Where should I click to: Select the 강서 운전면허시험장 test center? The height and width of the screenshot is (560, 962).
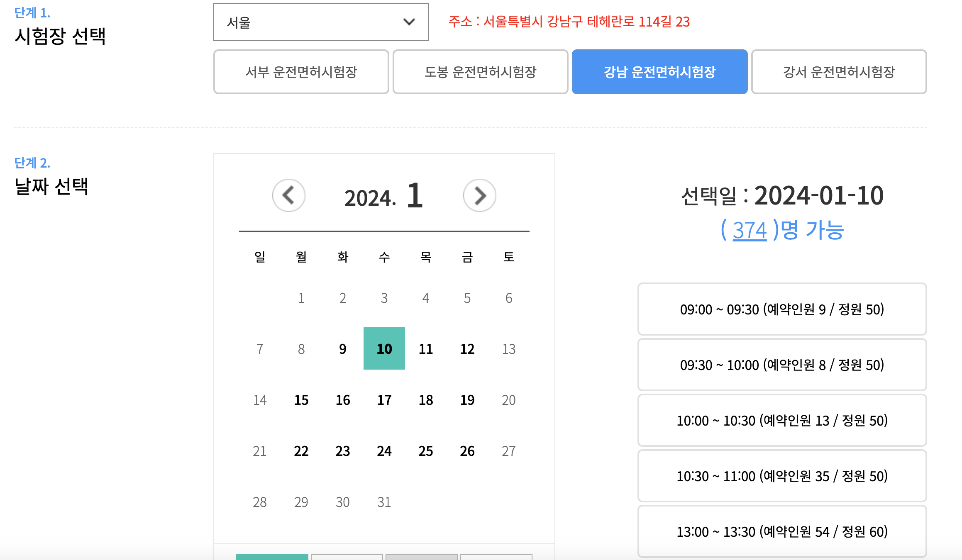click(839, 71)
